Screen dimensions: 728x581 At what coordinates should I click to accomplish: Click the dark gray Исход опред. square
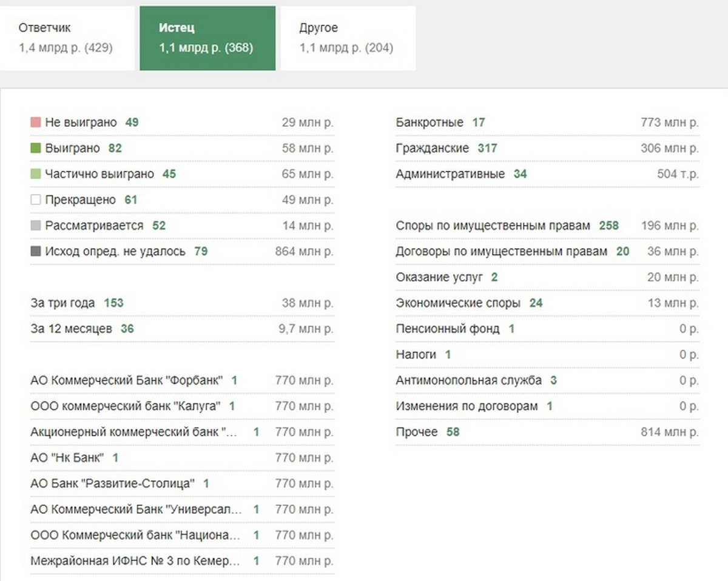coord(35,251)
